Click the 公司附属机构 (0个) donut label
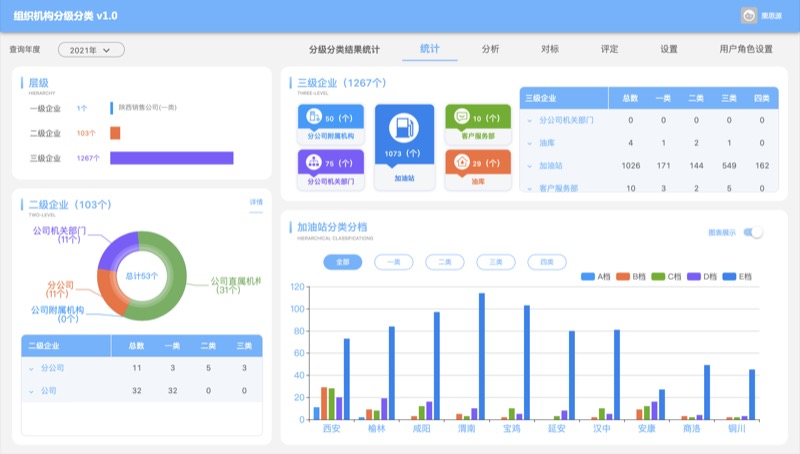The width and height of the screenshot is (800, 454). click(58, 314)
